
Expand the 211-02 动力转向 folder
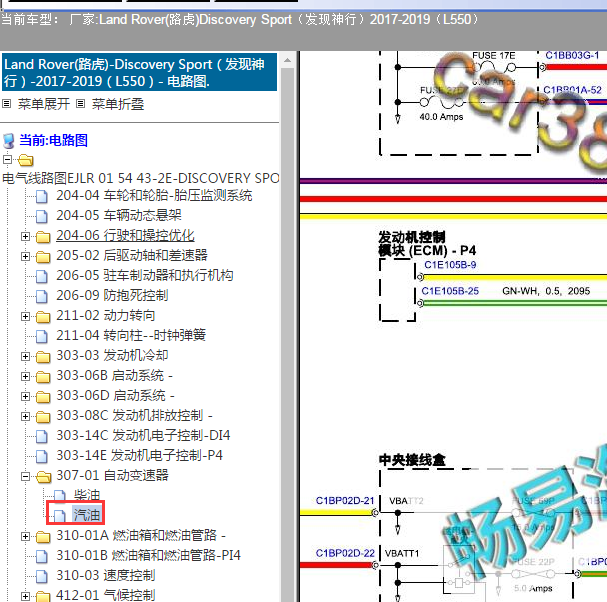point(25,316)
